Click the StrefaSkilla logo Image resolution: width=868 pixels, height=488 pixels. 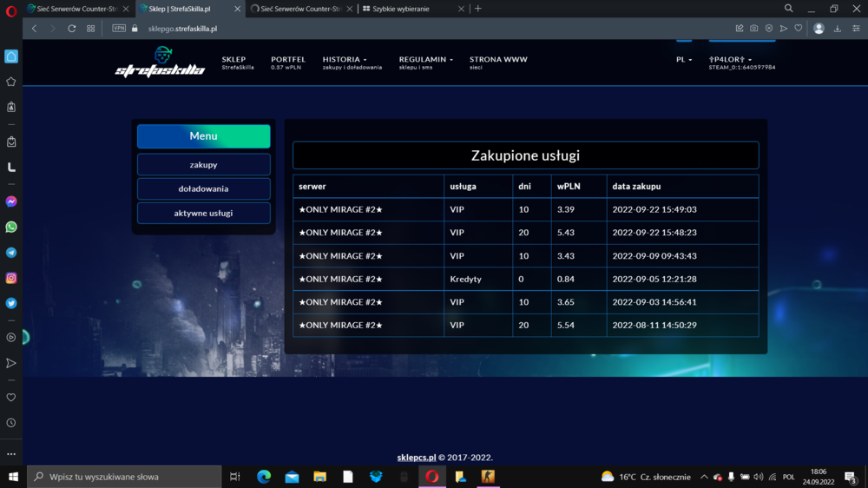tap(160, 62)
